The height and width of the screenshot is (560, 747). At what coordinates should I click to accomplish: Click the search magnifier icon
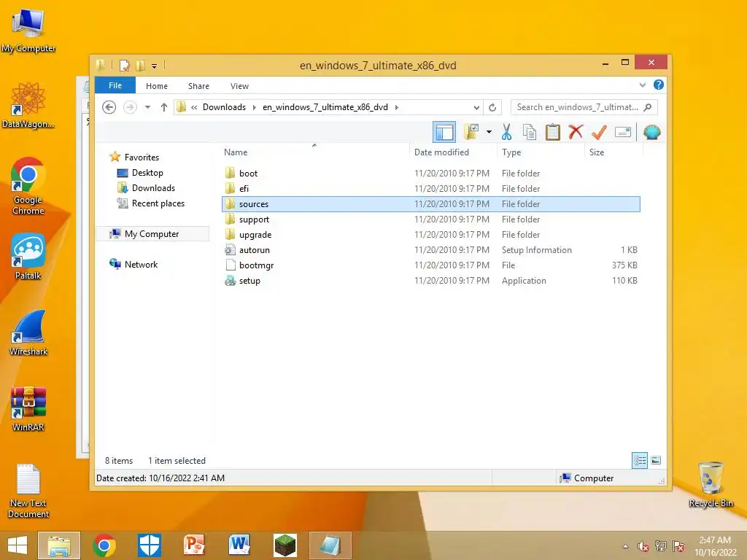pyautogui.click(x=648, y=107)
